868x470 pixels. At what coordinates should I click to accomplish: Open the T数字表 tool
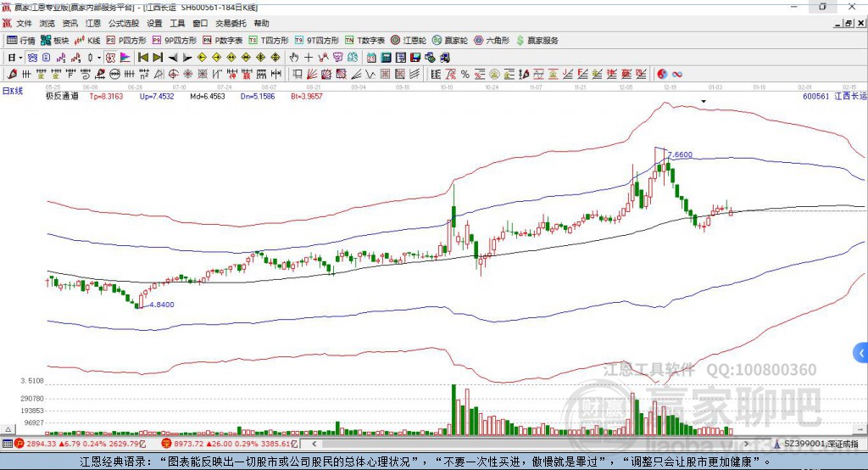point(364,41)
